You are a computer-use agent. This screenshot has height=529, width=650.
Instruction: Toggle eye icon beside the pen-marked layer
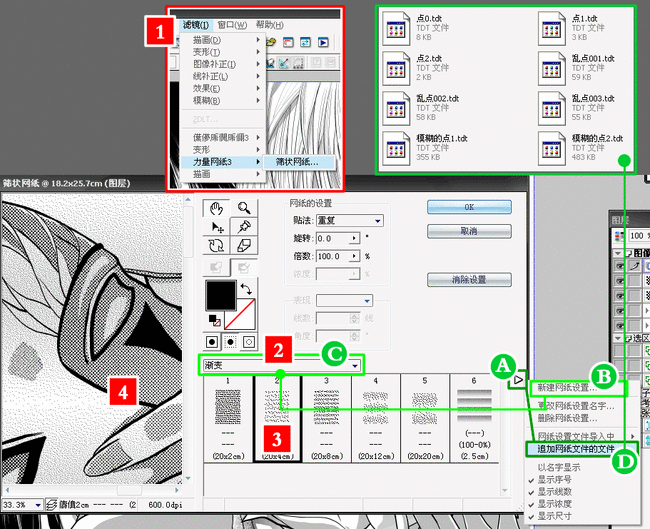coord(619,266)
